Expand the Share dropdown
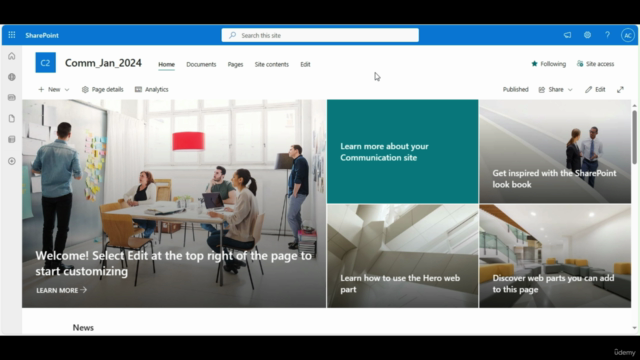 click(556, 89)
